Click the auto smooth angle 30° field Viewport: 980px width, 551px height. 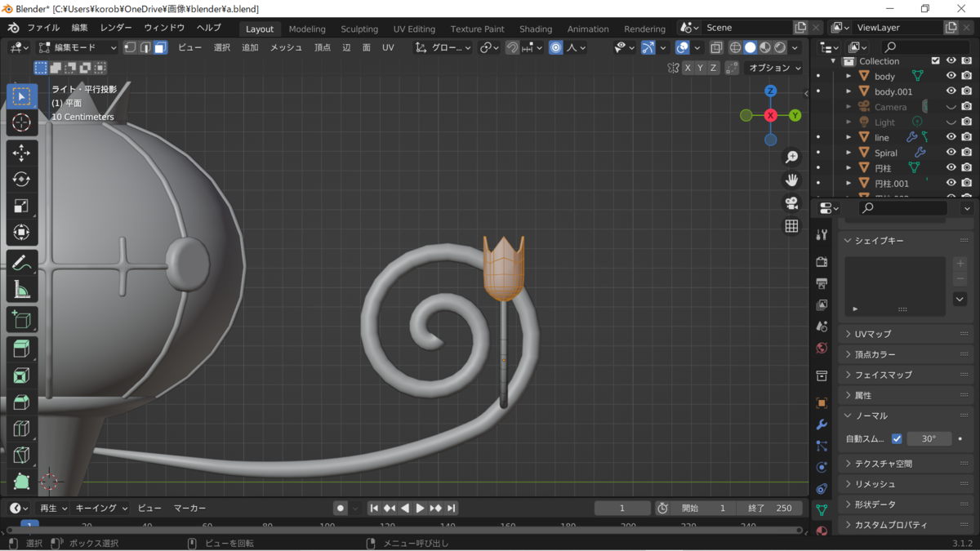point(929,438)
